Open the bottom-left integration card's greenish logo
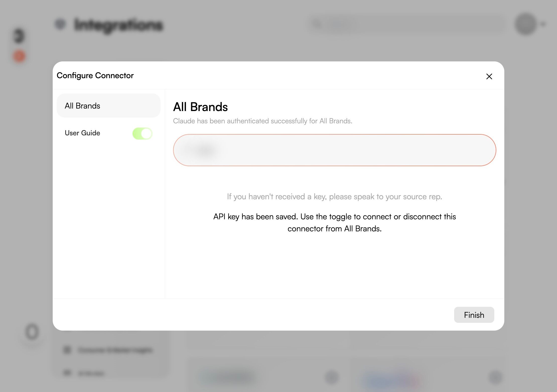 pos(227,377)
